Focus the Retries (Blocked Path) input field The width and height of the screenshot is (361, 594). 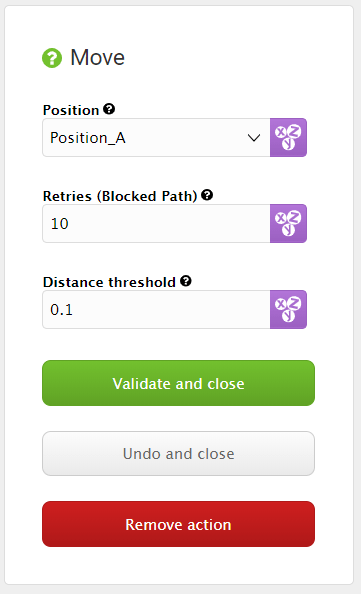[x=156, y=224]
